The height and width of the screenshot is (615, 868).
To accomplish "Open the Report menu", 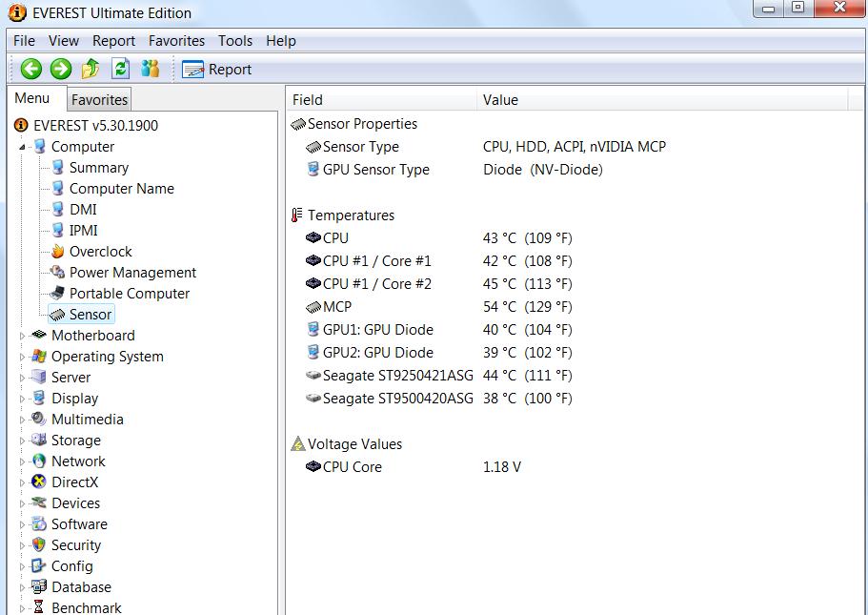I will [x=113, y=41].
